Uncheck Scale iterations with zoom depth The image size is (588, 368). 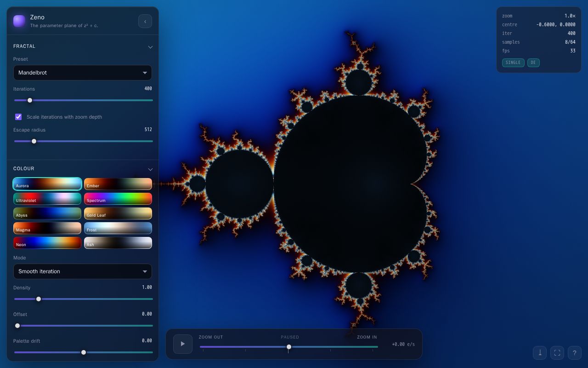coord(18,117)
